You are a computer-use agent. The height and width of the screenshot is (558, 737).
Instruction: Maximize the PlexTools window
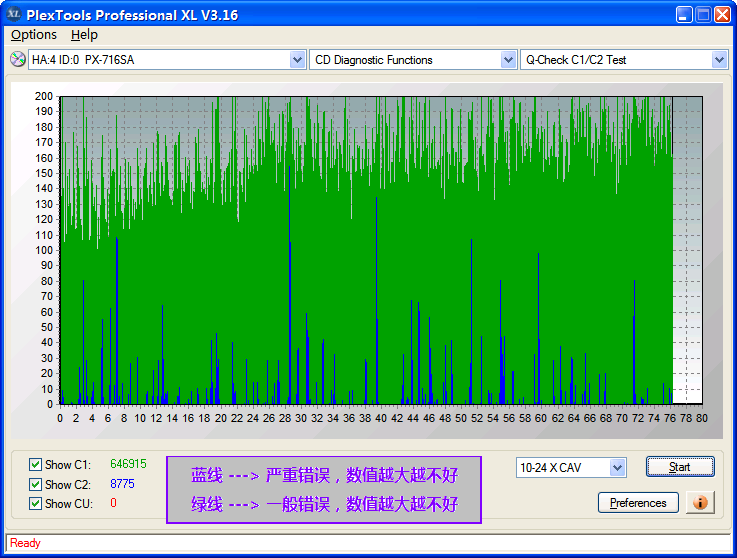point(703,14)
